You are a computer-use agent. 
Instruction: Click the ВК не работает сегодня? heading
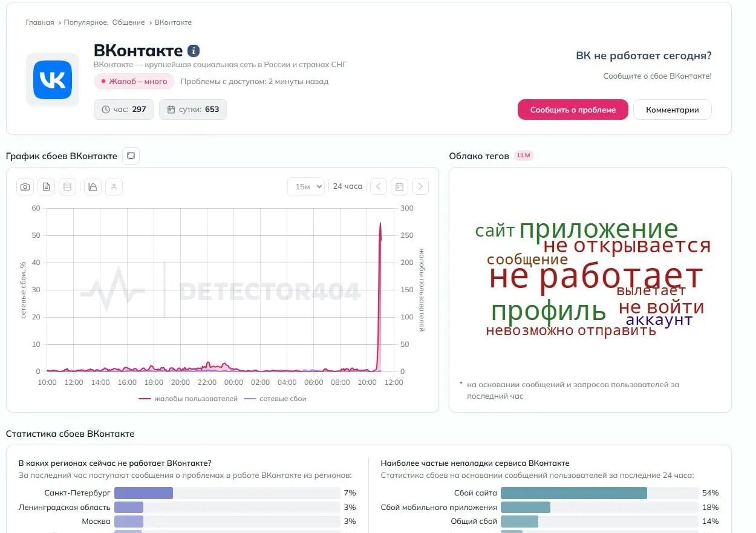pos(644,56)
